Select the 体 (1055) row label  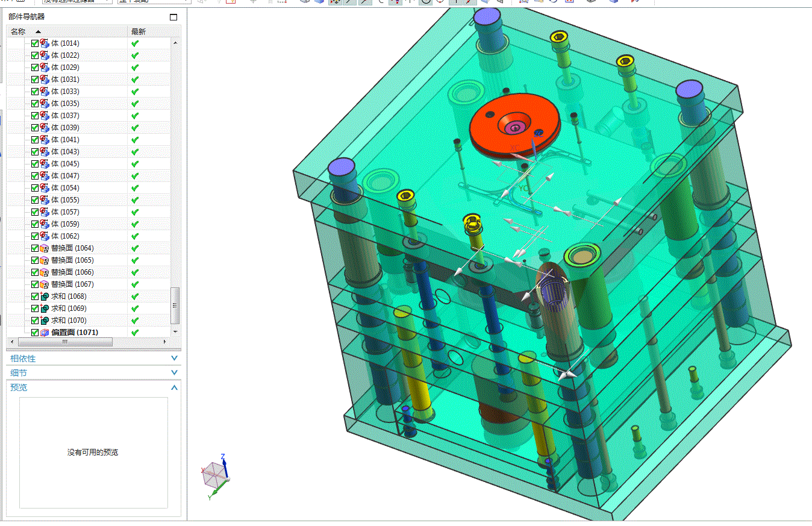click(65, 200)
